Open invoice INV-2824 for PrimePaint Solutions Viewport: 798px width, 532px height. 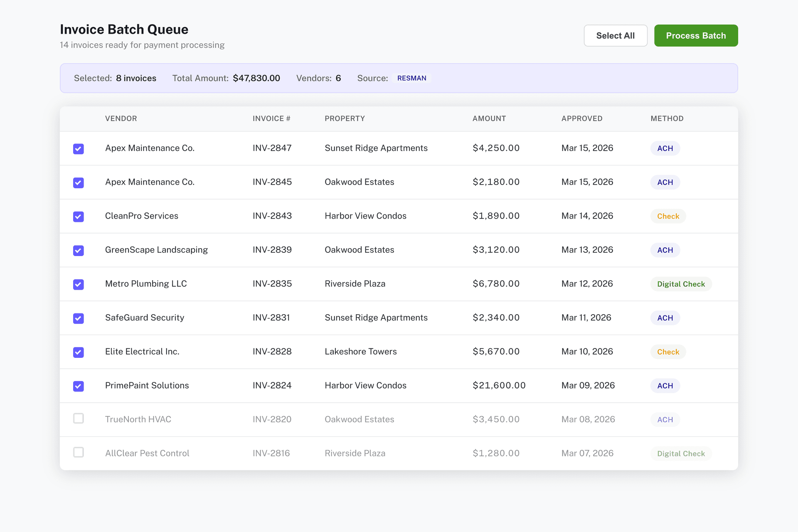click(272, 385)
